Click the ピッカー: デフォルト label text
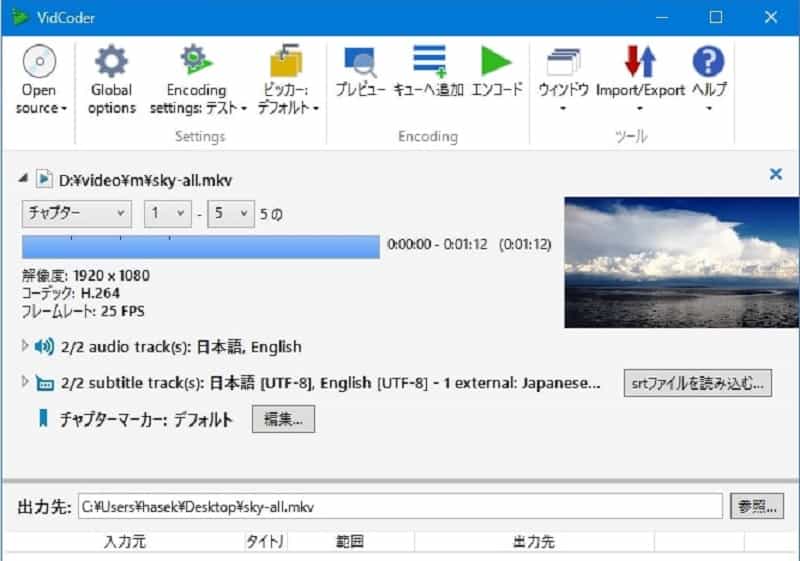 (284, 99)
